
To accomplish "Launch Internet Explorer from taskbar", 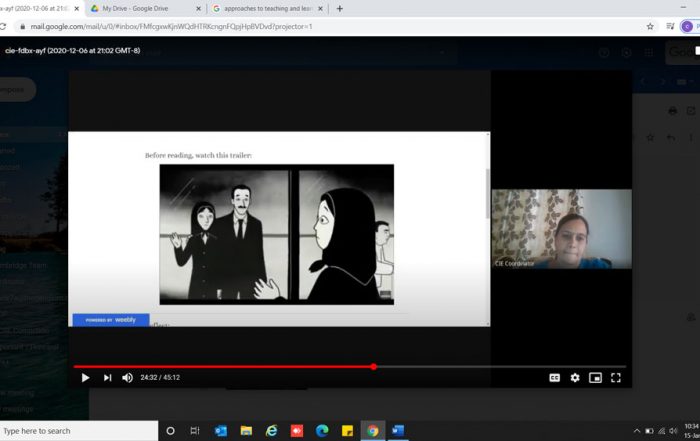I will click(271, 431).
